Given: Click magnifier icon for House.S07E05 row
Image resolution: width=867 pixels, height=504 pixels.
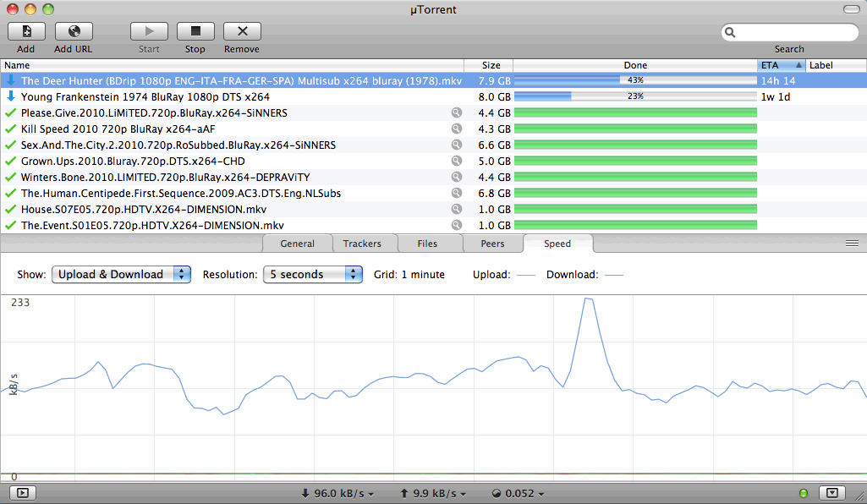Looking at the screenshot, I should point(456,209).
